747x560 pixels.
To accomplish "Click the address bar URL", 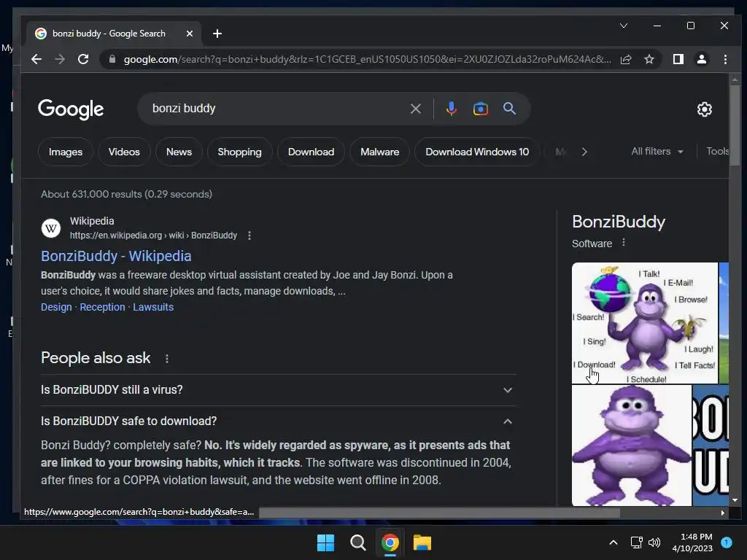I will [x=367, y=59].
